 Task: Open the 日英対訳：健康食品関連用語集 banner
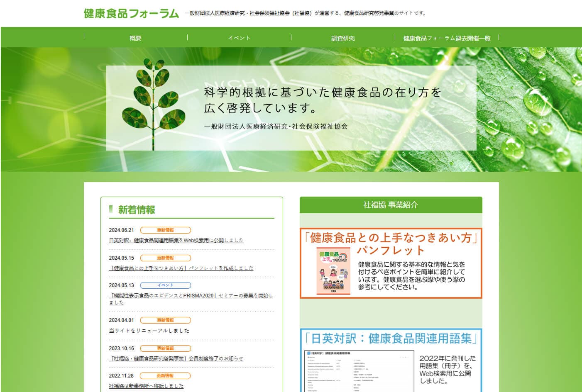(391, 360)
